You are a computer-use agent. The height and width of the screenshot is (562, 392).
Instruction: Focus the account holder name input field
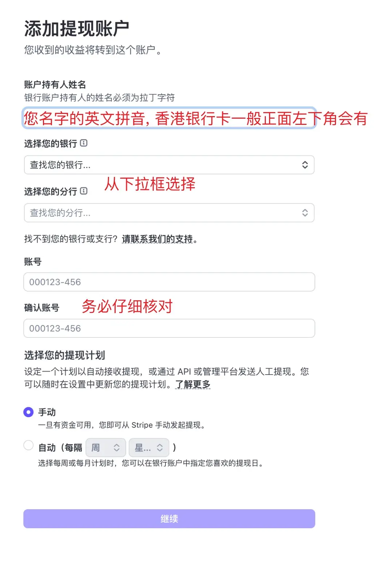coord(169,118)
